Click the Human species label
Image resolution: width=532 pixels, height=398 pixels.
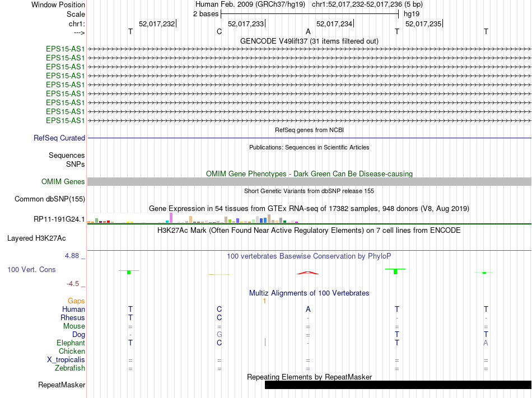[73, 309]
